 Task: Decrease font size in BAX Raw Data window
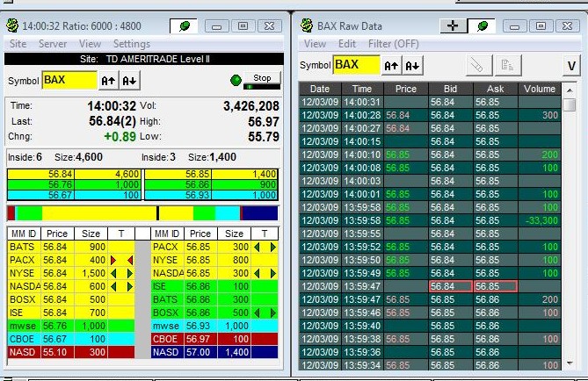coord(412,66)
